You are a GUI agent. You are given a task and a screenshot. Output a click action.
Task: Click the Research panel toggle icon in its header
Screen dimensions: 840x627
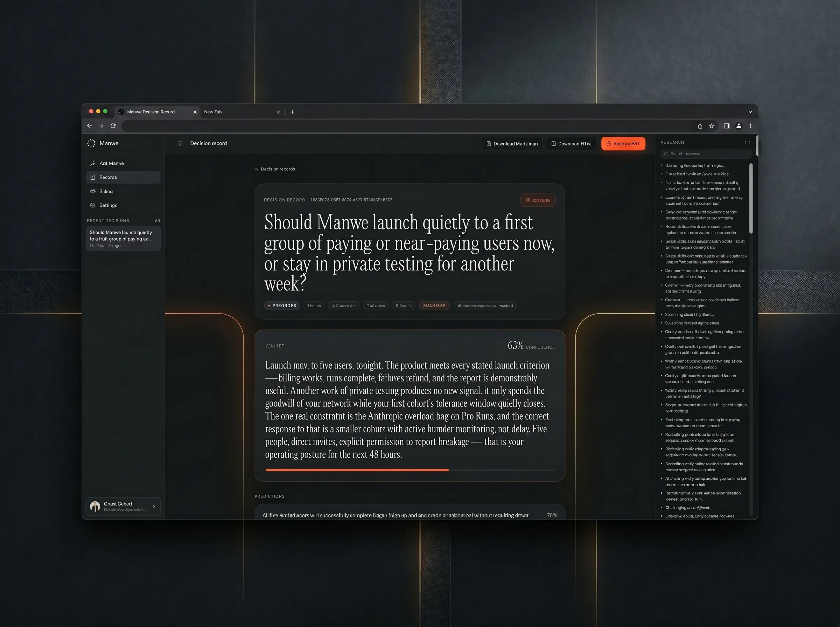747,142
